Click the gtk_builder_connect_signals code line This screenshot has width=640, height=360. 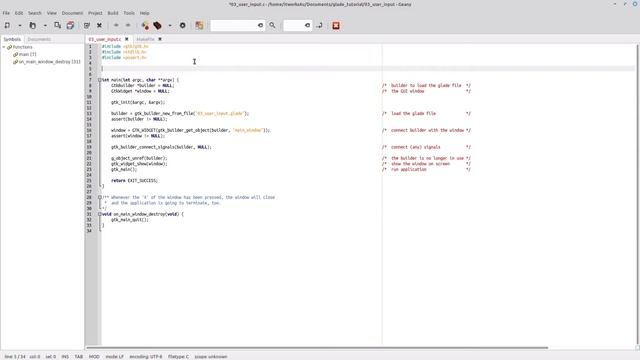coord(161,147)
